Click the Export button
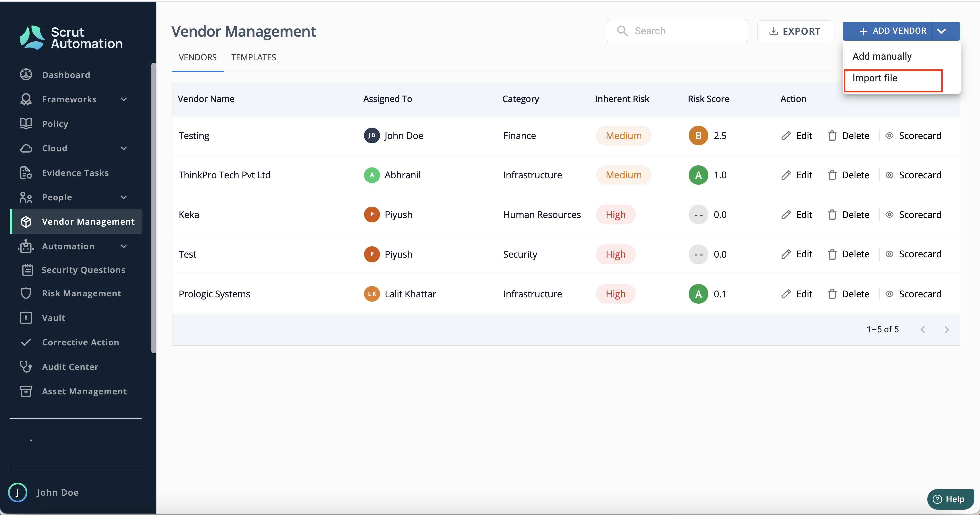 point(795,31)
